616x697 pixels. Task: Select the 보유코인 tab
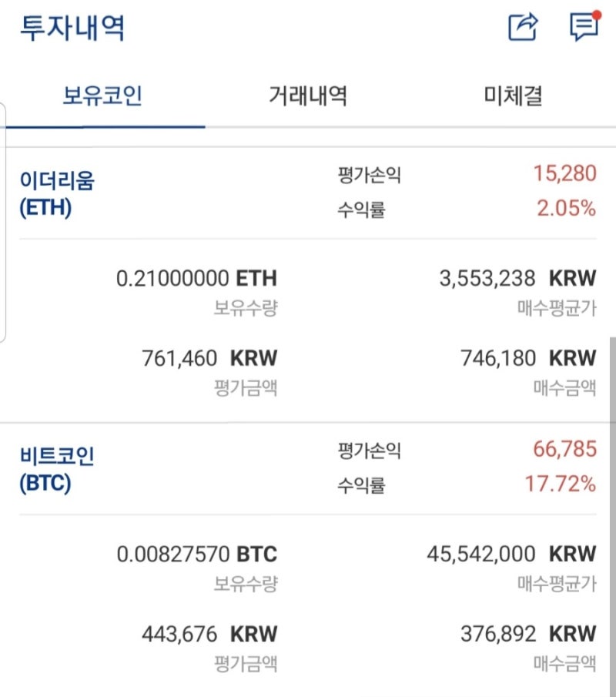(x=102, y=96)
